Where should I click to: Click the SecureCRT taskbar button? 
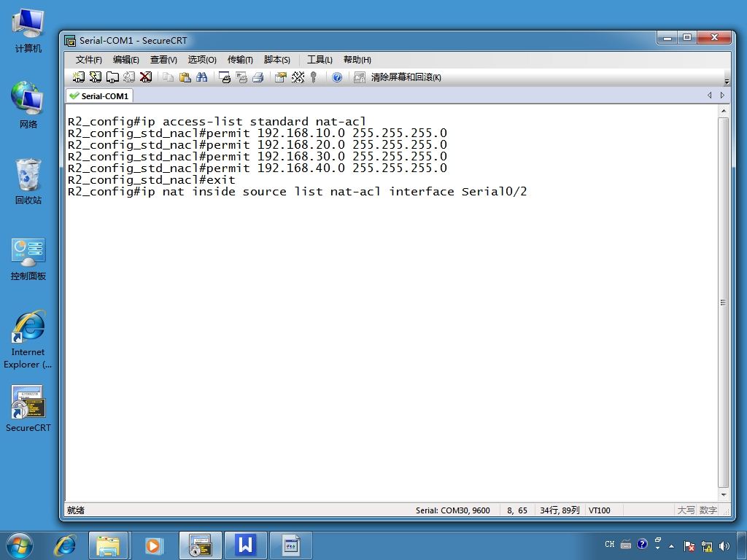point(200,545)
